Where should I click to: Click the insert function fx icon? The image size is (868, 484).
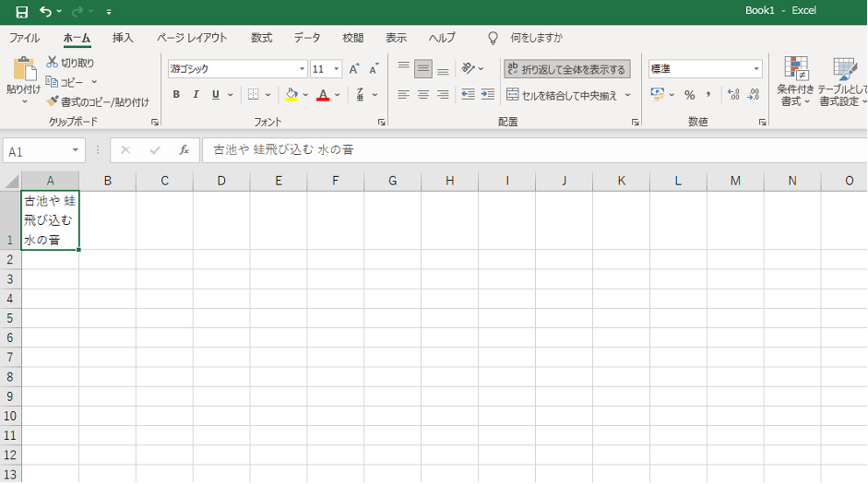click(184, 150)
